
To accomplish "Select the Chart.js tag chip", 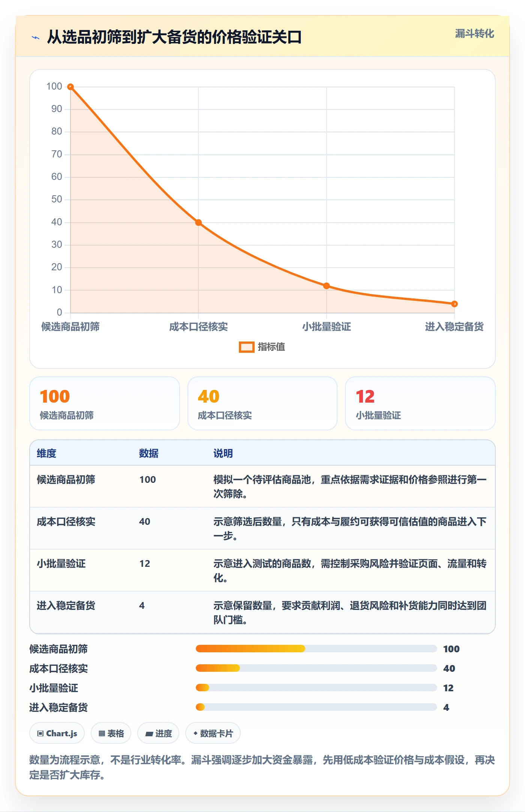I will pos(57,733).
